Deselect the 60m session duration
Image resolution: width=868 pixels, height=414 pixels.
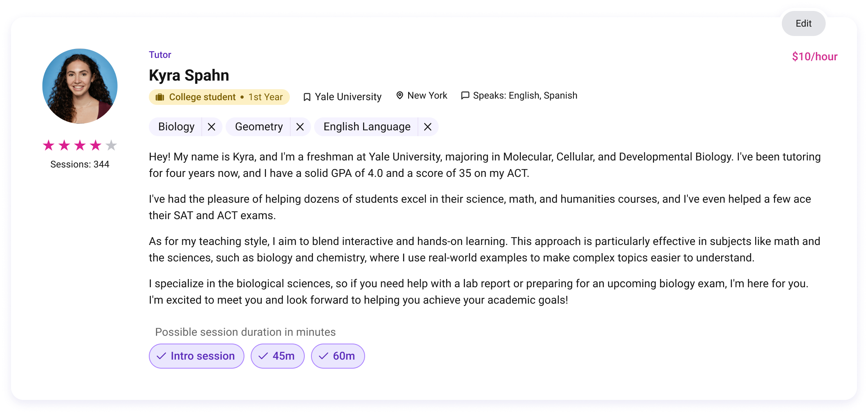click(337, 356)
